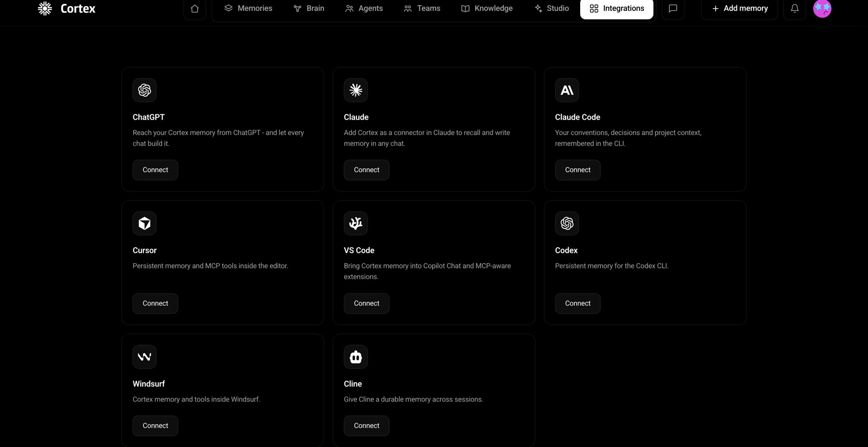The width and height of the screenshot is (868, 447).
Task: Click 'Cortex memory and tools inside Windsurf.' text
Action: (x=196, y=399)
